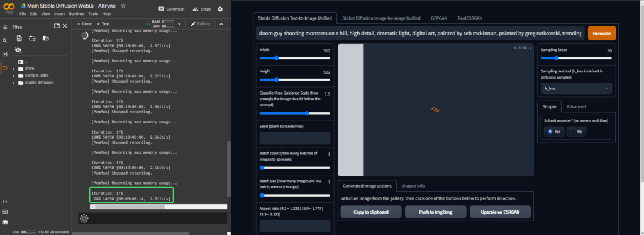Run the empty bottom code cell
This screenshot has height=235, width=644.
click(x=84, y=219)
